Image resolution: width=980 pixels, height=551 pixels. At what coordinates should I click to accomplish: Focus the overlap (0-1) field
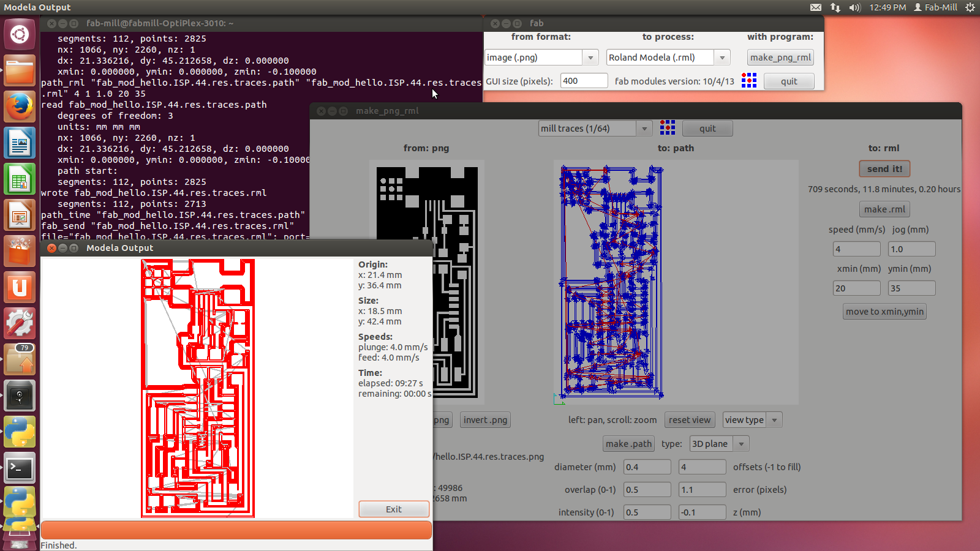[x=647, y=490]
